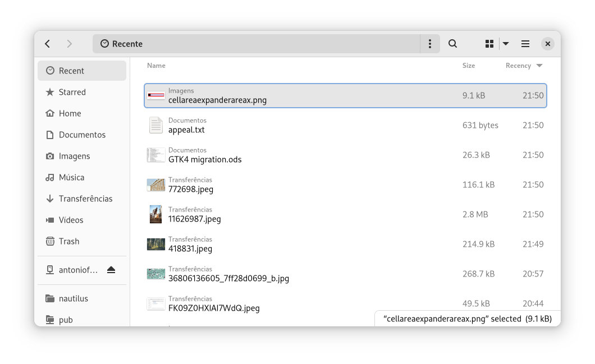Select cellareaexpanderareax.png file row
This screenshot has width=595, height=364.
click(x=345, y=95)
